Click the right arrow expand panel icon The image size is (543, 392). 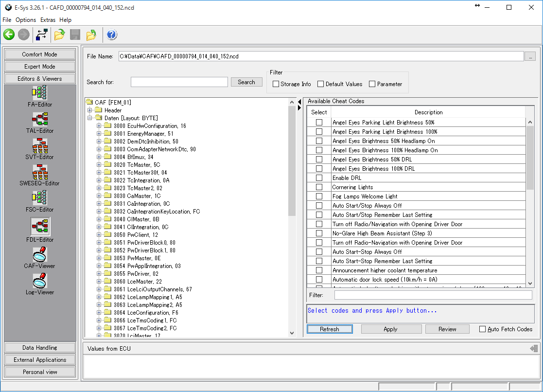(x=299, y=108)
